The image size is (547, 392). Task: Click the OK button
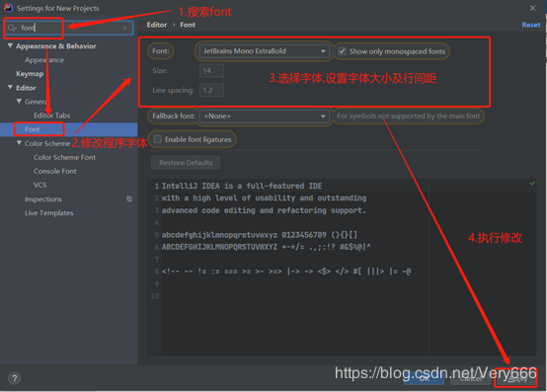coord(424,379)
